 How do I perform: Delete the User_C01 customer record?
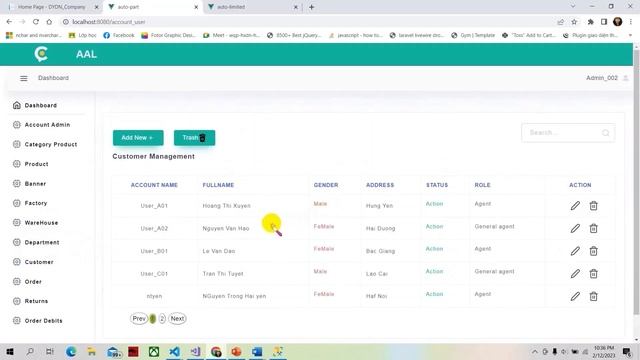[593, 273]
